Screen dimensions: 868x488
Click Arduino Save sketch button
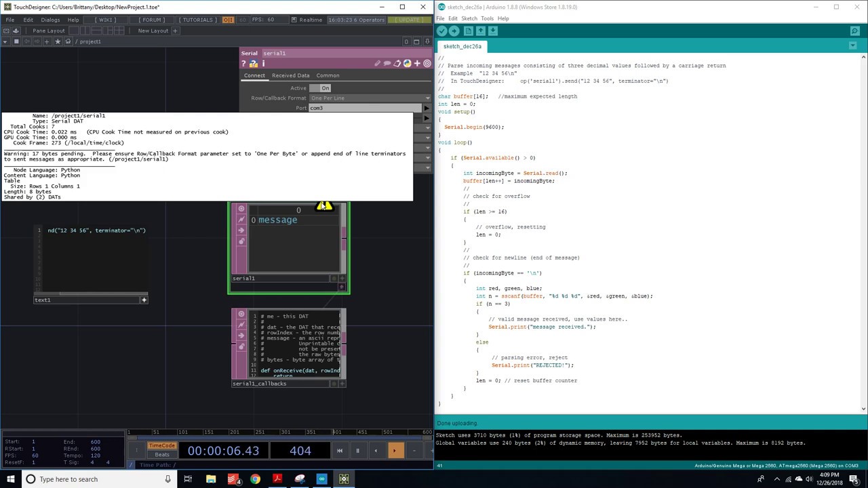point(493,31)
